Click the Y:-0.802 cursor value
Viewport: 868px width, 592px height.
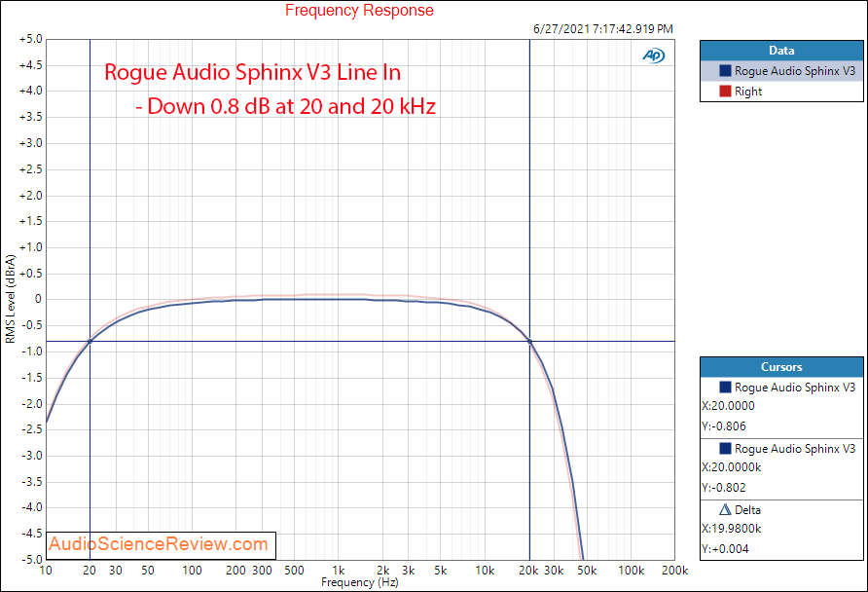724,488
